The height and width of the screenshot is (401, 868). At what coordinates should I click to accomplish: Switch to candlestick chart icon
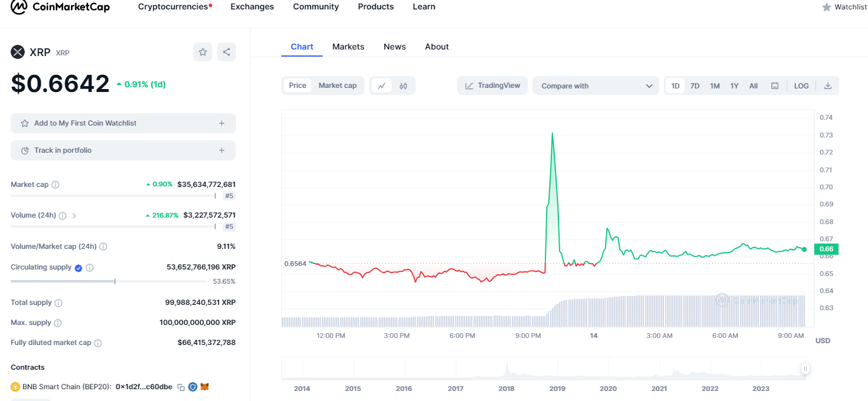point(403,86)
